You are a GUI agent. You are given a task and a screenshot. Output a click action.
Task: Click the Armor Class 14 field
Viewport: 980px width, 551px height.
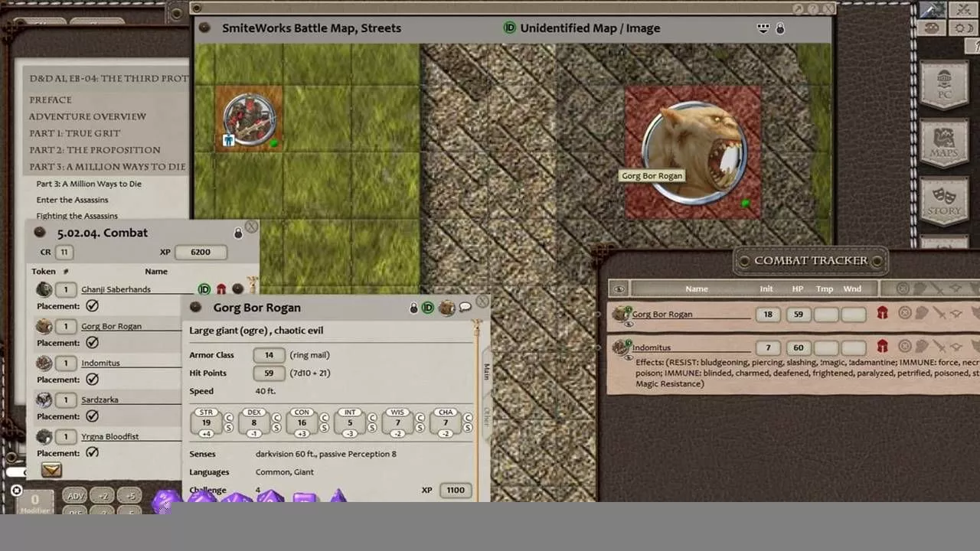pyautogui.click(x=269, y=355)
